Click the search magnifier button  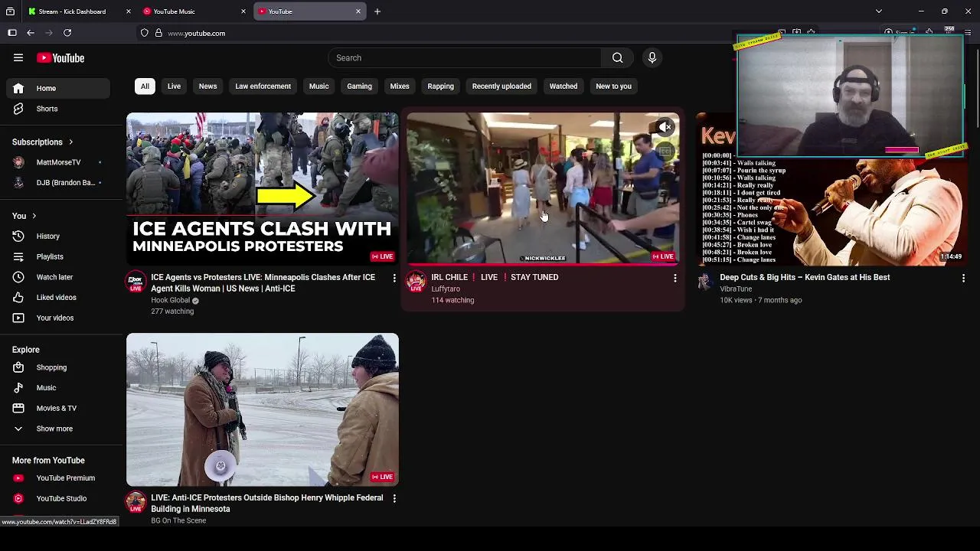tap(617, 58)
